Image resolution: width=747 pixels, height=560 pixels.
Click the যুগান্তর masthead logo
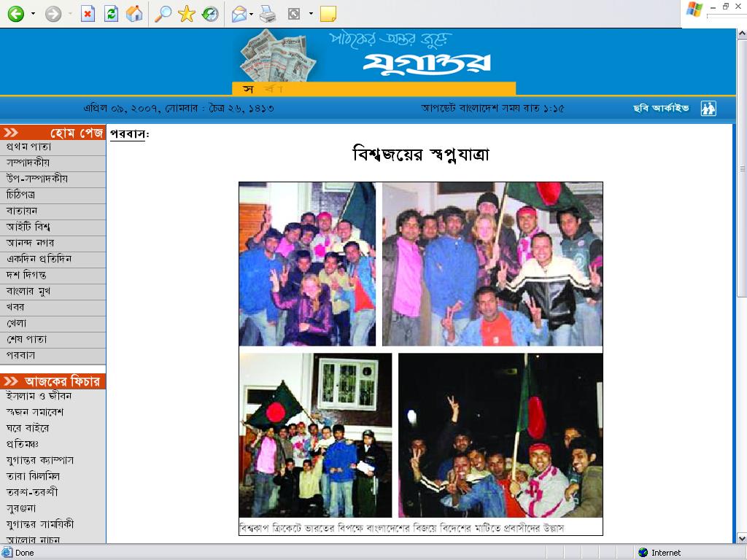click(426, 63)
